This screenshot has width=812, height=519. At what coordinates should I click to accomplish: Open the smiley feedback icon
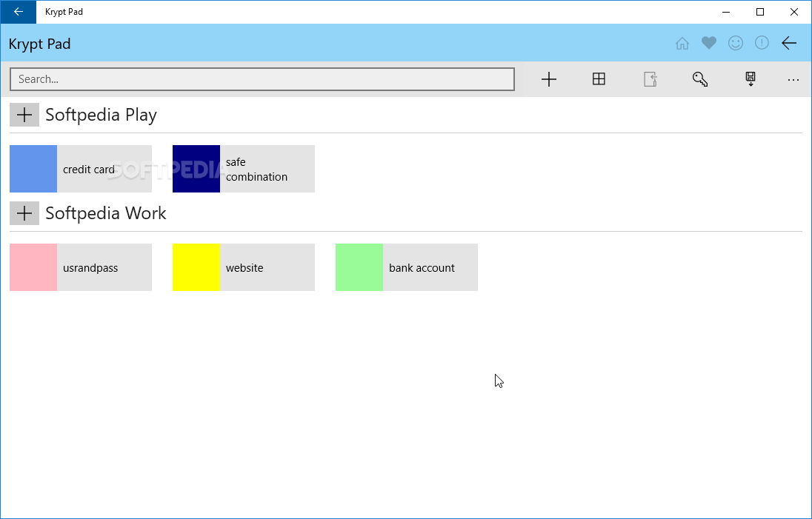(736, 43)
